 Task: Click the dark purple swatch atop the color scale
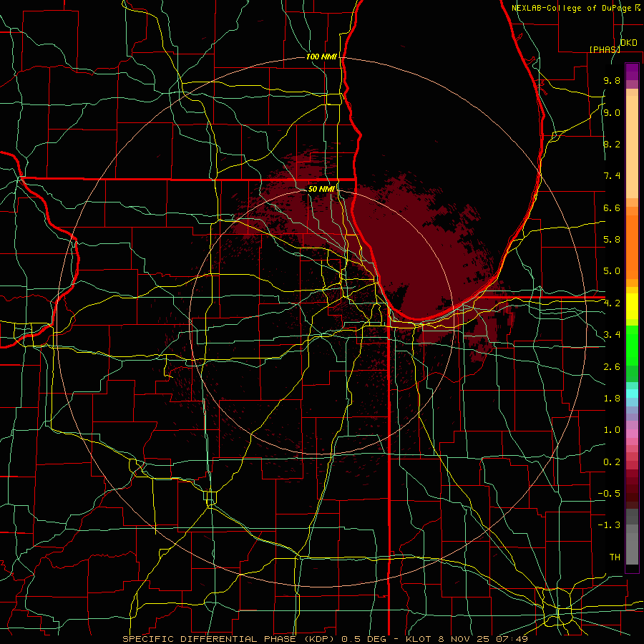632,72
